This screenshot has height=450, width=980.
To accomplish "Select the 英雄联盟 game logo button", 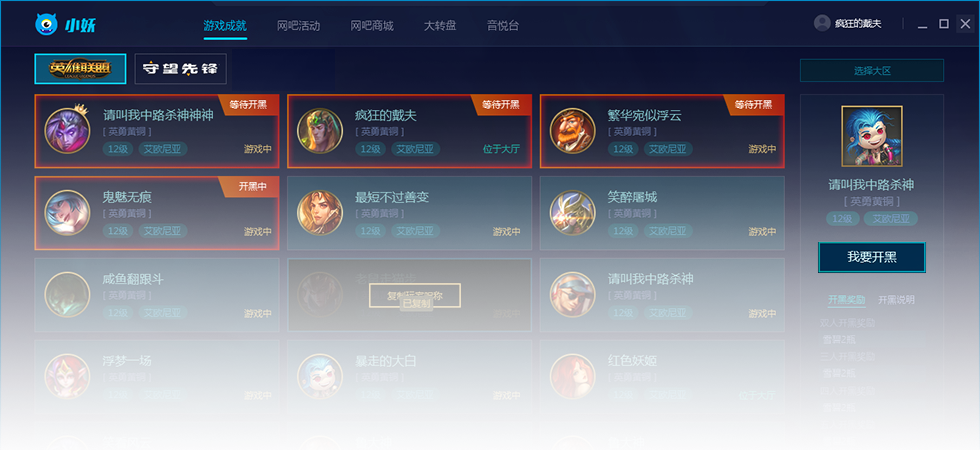I will [x=80, y=69].
